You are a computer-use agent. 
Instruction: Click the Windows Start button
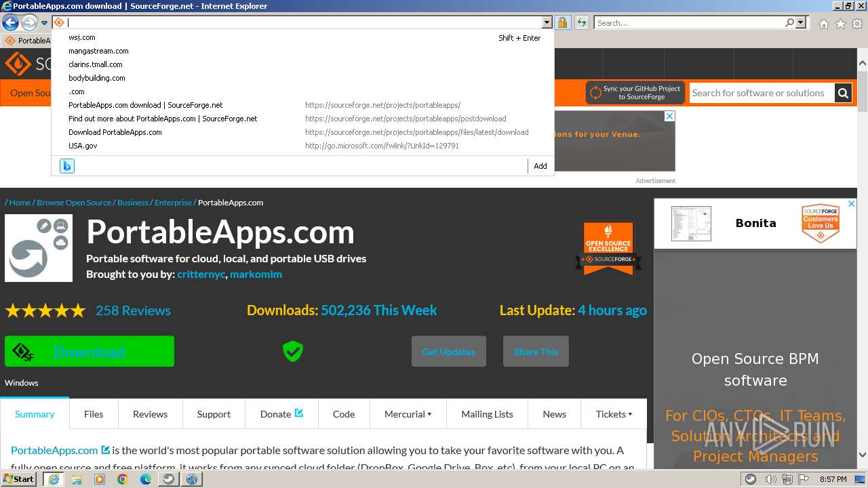(19, 479)
